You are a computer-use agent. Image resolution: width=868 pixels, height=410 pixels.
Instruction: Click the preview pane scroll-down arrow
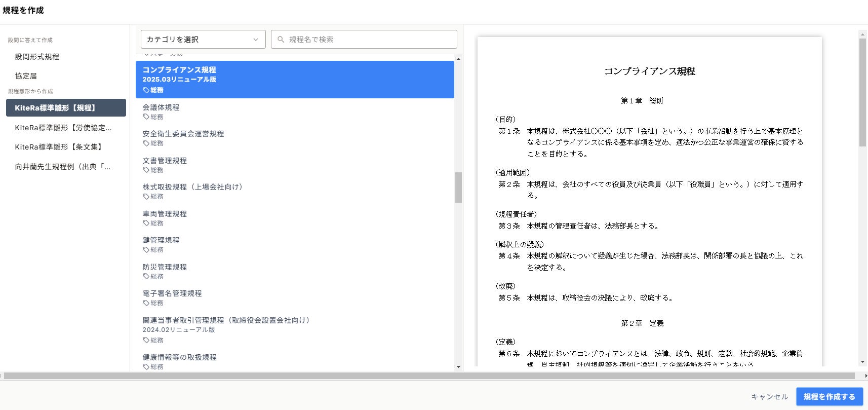coord(862,362)
